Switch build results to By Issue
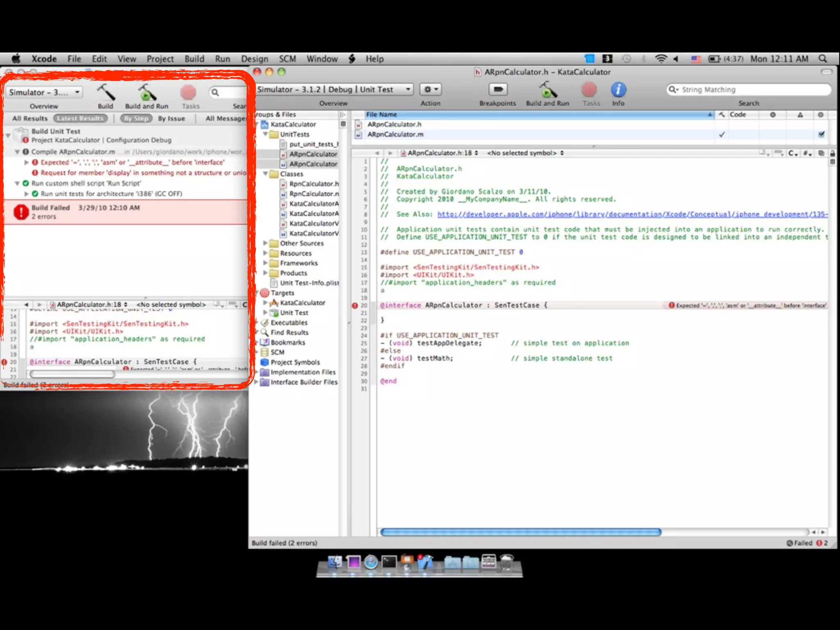This screenshot has width=840, height=630. (171, 119)
